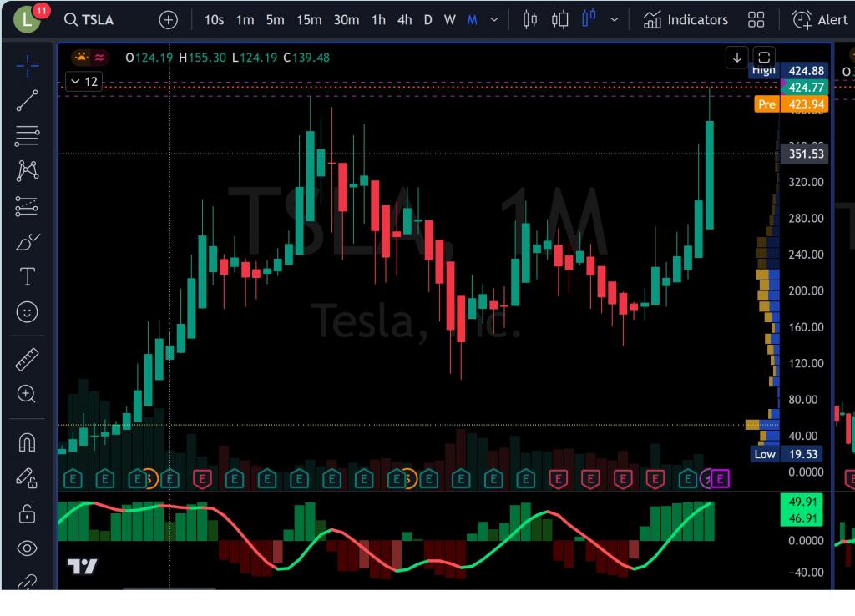Image resolution: width=855 pixels, height=616 pixels.
Task: Toggle stay in drawing mode pencil lock
Action: (x=26, y=478)
